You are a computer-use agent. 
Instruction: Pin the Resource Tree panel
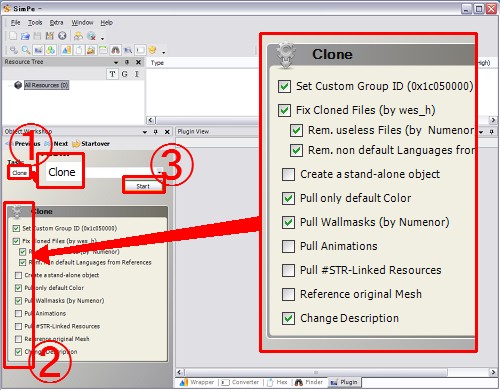(127, 62)
